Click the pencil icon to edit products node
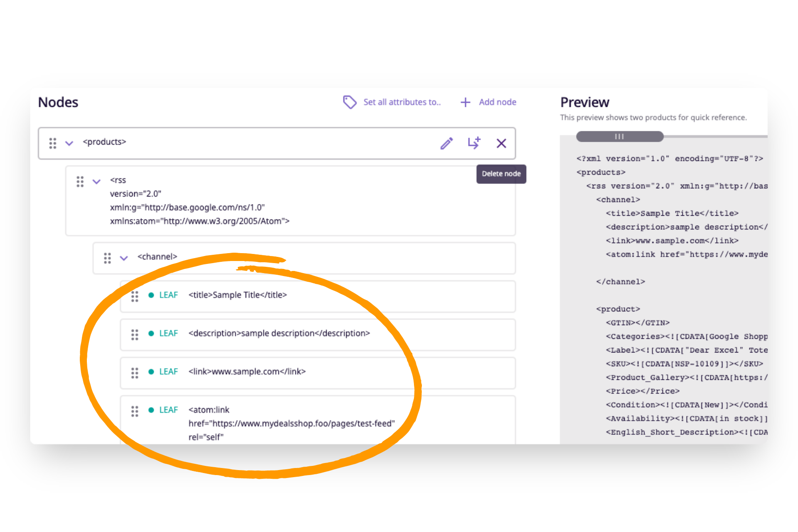 (446, 143)
